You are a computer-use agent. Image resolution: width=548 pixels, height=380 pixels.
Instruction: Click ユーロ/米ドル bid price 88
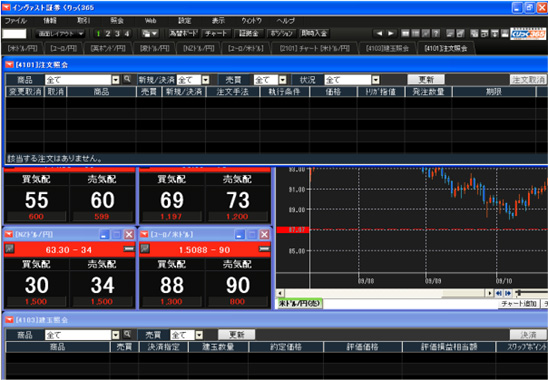coord(172,285)
